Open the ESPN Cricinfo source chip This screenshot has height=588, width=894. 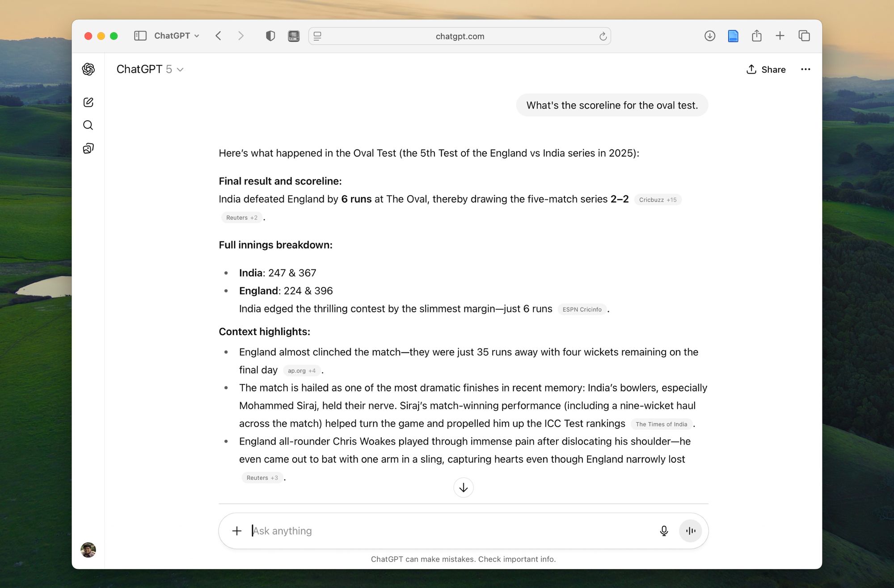(x=582, y=309)
